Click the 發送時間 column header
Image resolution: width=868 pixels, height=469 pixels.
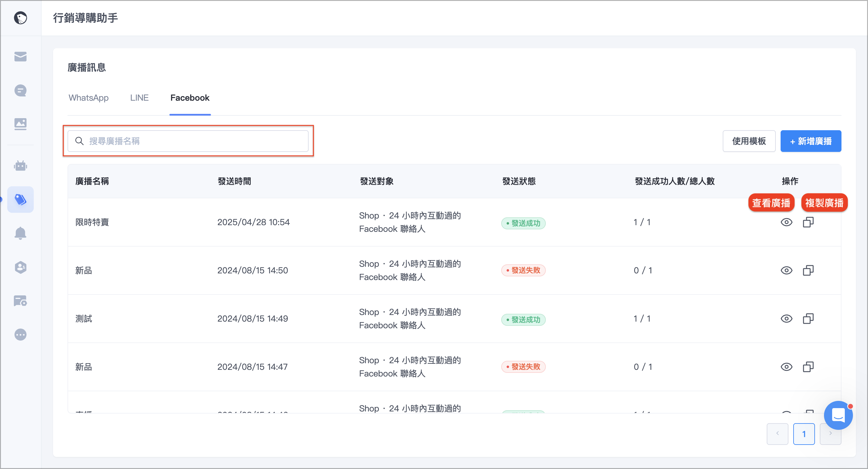pyautogui.click(x=234, y=181)
